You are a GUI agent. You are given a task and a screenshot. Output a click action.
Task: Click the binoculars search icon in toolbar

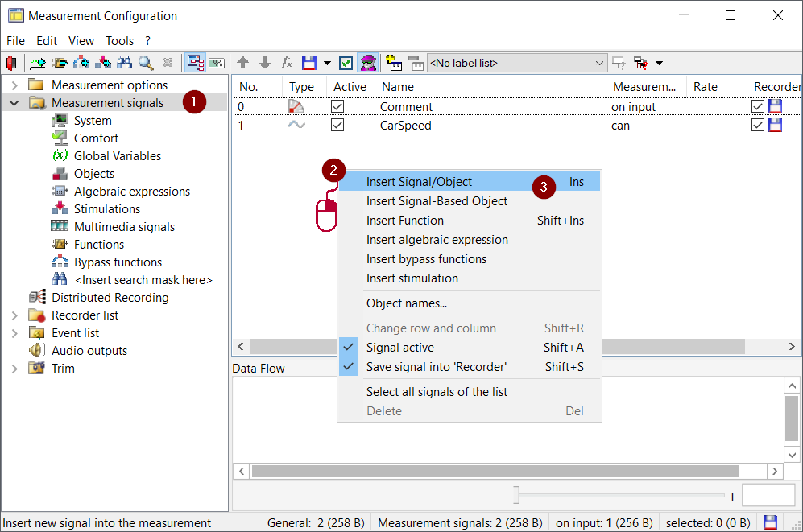(125, 63)
